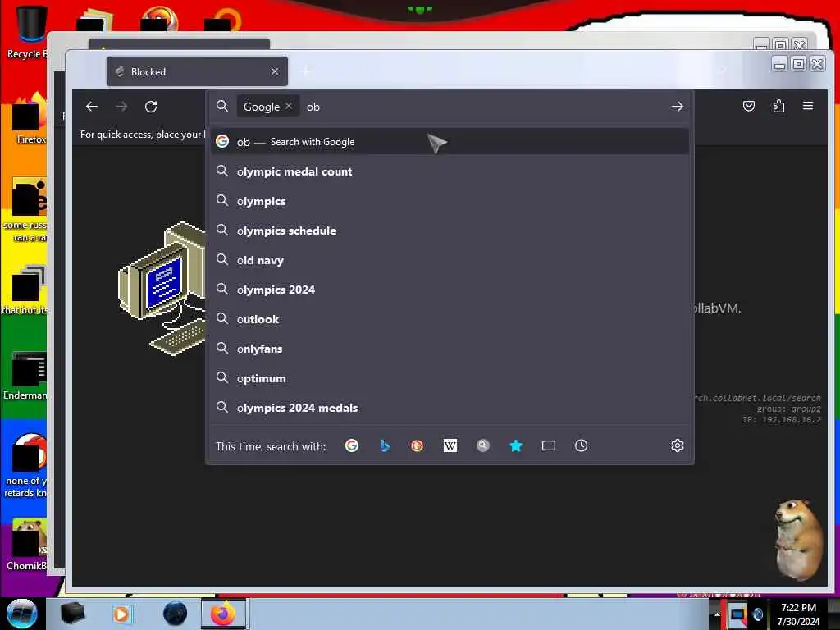Image resolution: width=840 pixels, height=630 pixels.
Task: Search this time with Bing icon
Action: point(385,445)
